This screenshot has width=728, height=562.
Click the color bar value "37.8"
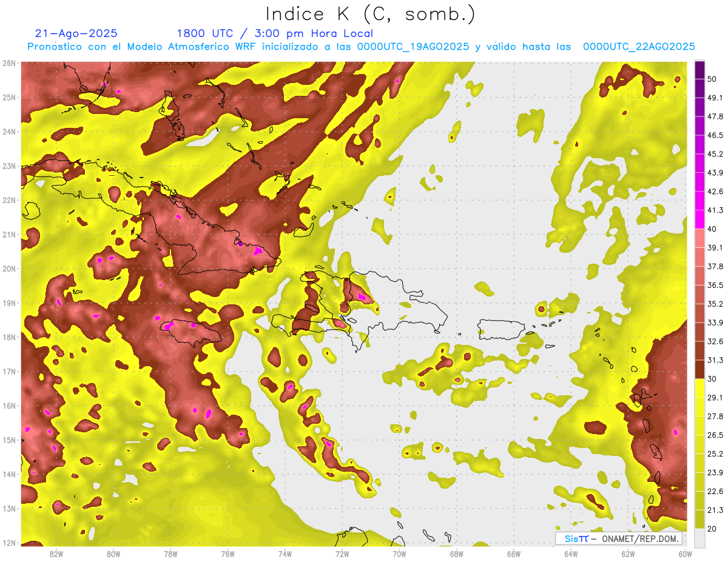click(x=715, y=267)
